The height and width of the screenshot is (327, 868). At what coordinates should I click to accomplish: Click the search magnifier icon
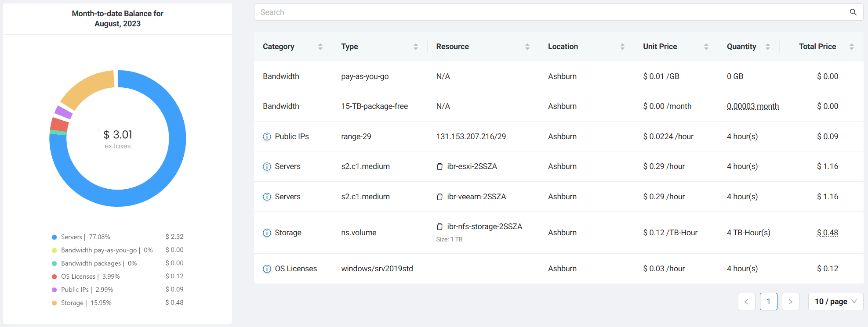pyautogui.click(x=853, y=12)
